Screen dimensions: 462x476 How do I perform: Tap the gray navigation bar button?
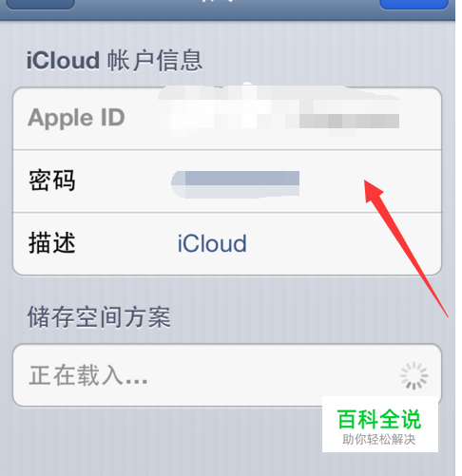click(40, 4)
